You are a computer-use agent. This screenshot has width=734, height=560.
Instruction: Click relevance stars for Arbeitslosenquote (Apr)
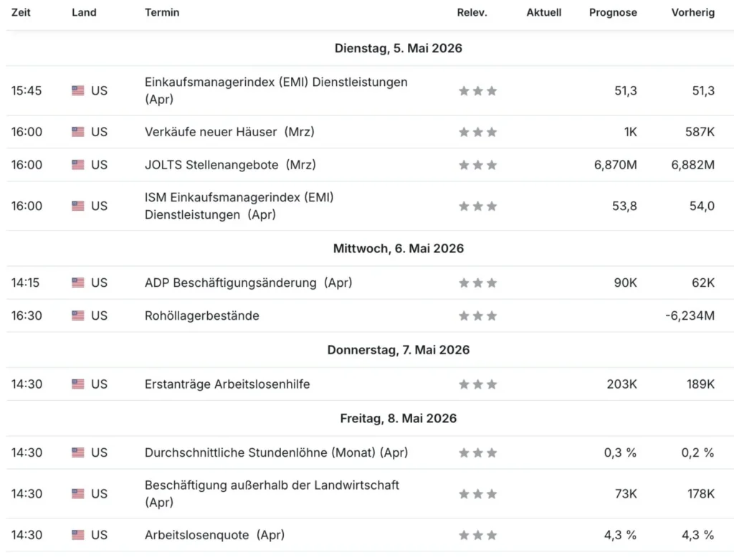[477, 535]
